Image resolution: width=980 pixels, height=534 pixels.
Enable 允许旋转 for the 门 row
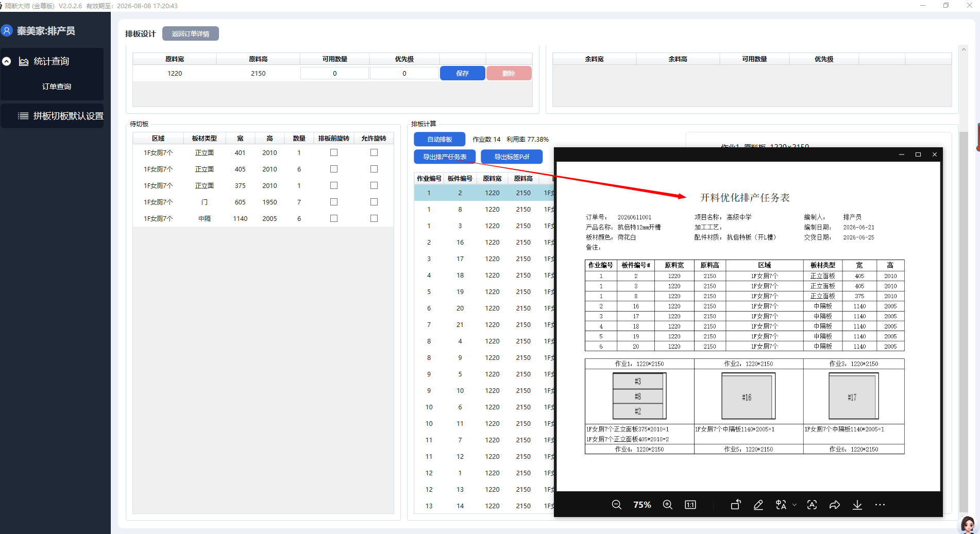click(x=374, y=202)
